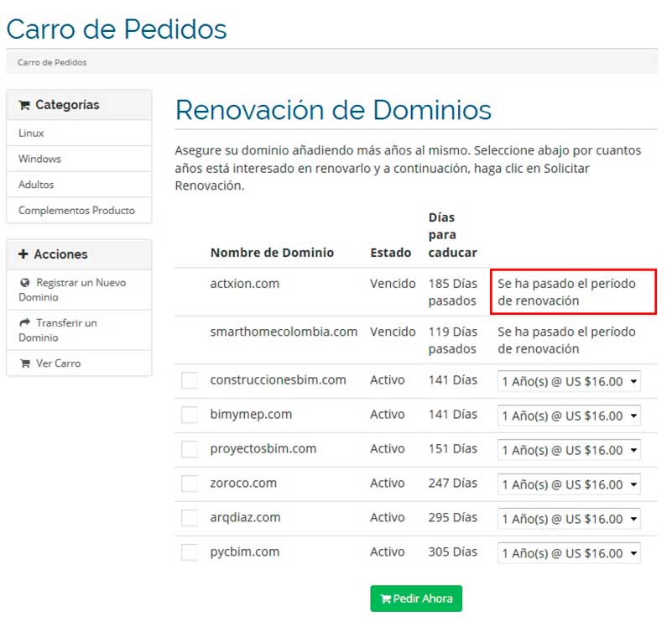This screenshot has width=672, height=617.
Task: Click the globe icon for Registrar un Nuevo Dominio
Action: click(25, 283)
